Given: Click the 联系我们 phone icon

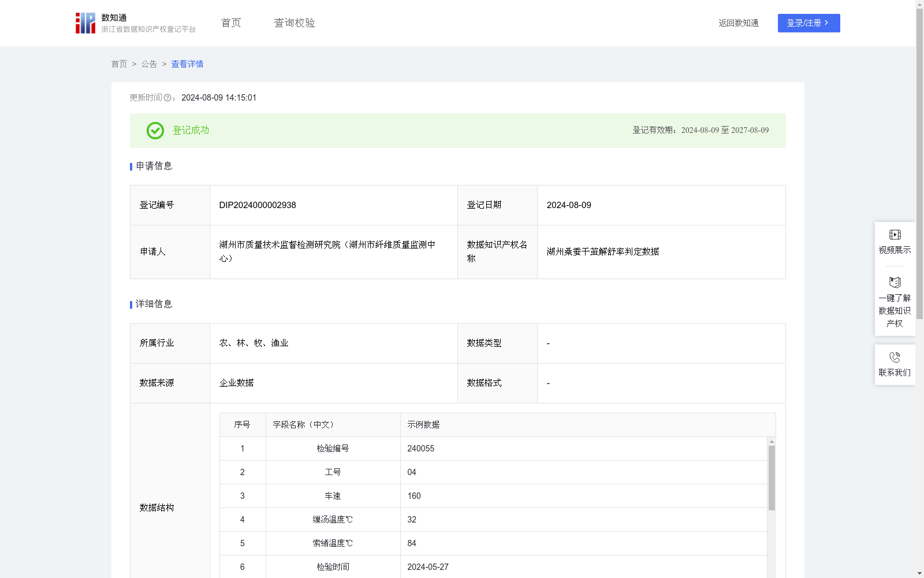Looking at the screenshot, I should (895, 357).
